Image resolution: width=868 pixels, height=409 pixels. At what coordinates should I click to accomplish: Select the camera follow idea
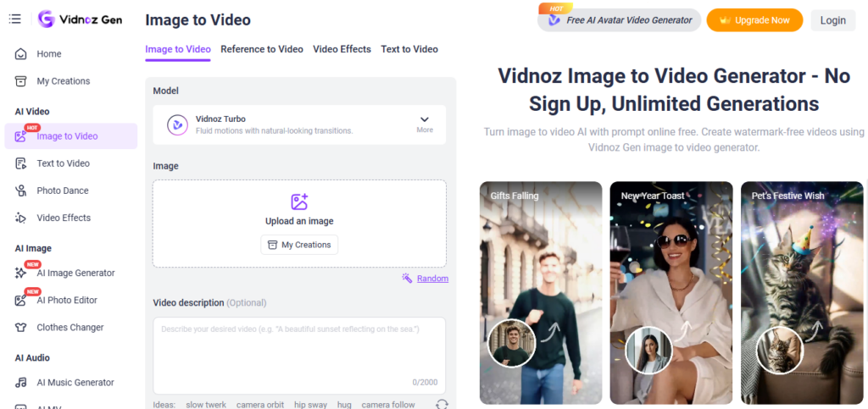point(388,405)
